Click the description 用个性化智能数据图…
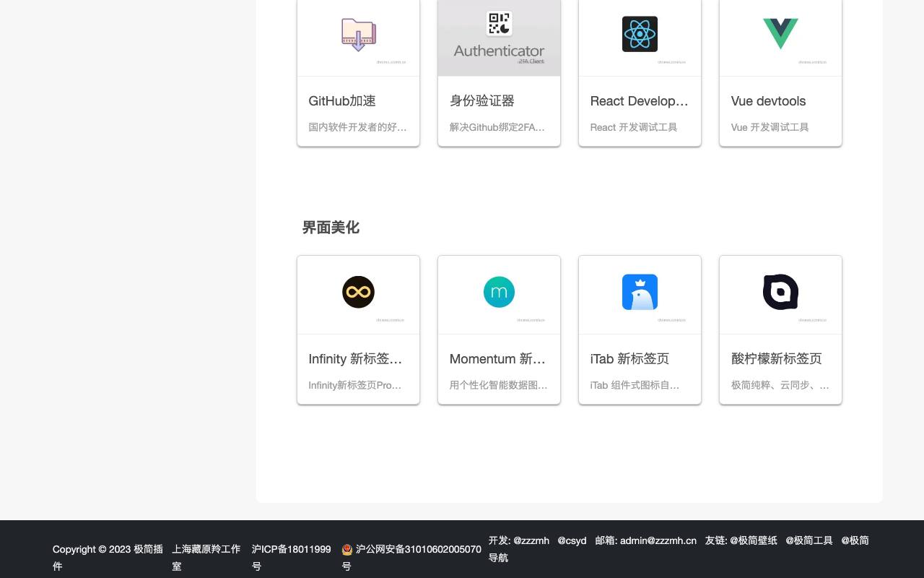Screen dimensions: 924x578 tap(498, 385)
